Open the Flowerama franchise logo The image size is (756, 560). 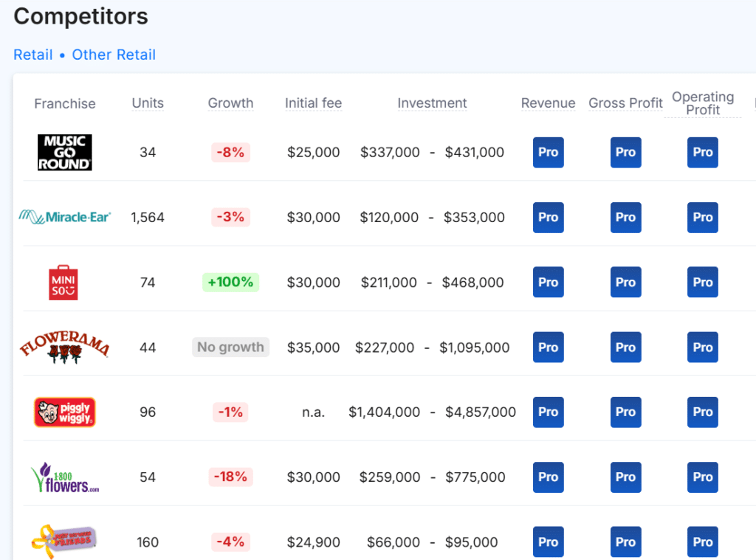[65, 347]
